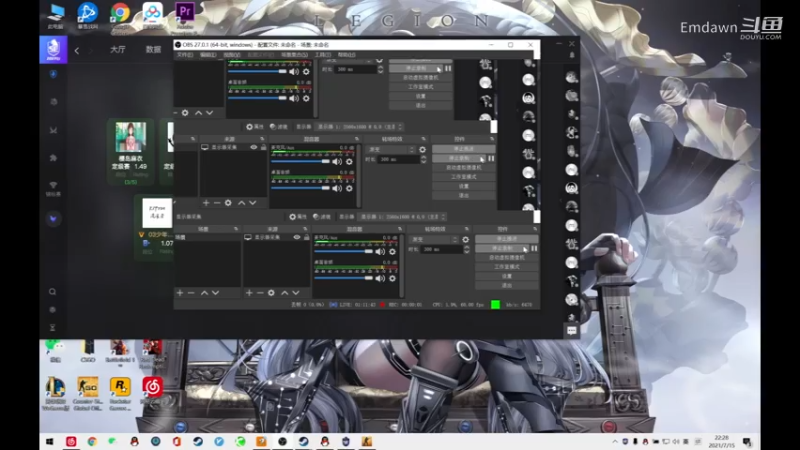Remove scene in main OBS Scenes dock
The image size is (800, 450).
click(191, 293)
